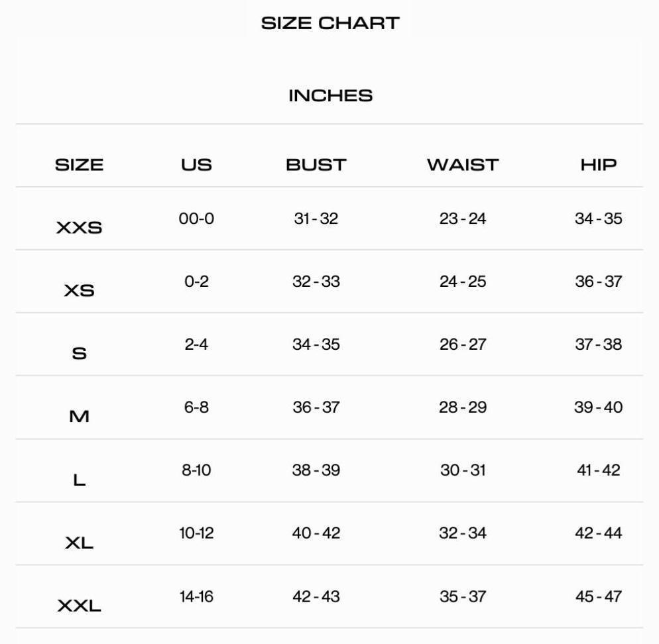Select the XL size row label

tap(79, 543)
